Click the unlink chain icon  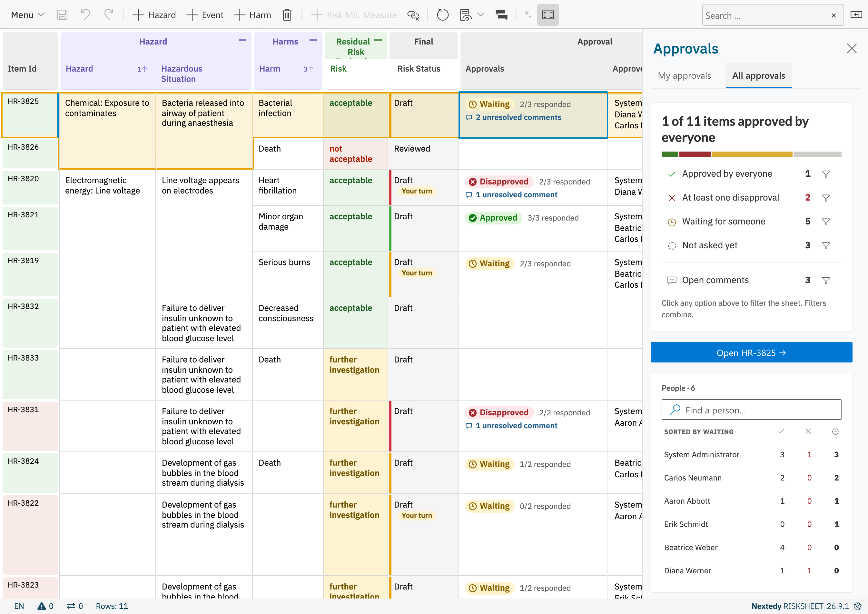tap(413, 15)
